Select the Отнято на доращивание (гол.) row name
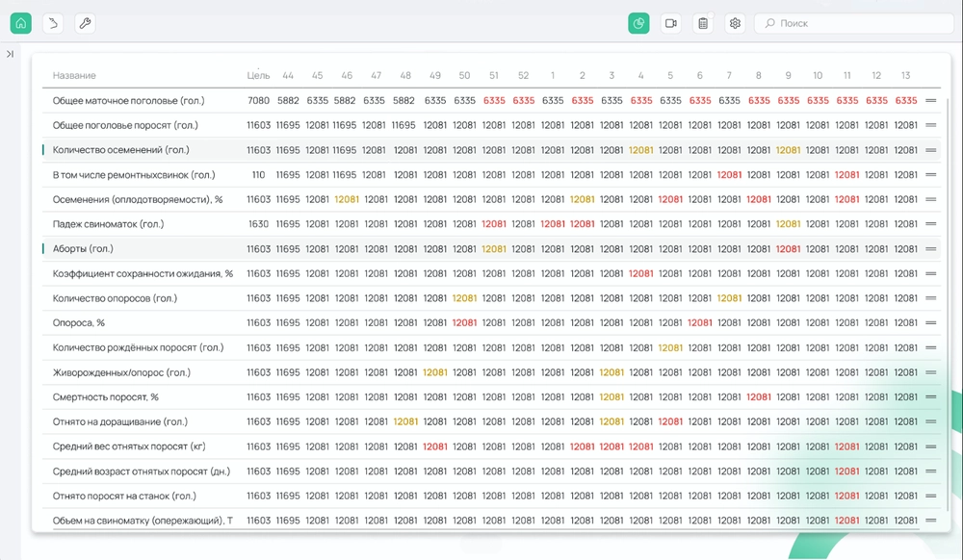 tap(119, 421)
